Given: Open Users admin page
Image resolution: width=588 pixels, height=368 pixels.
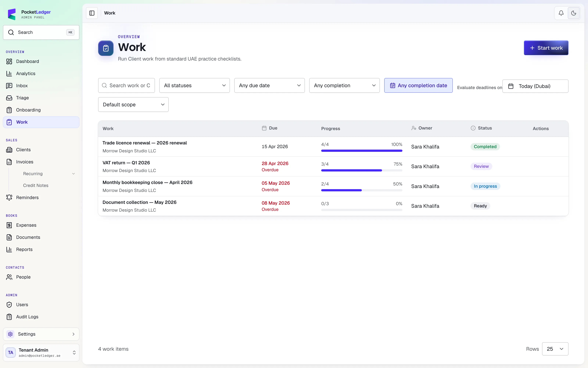Looking at the screenshot, I should (x=41, y=305).
